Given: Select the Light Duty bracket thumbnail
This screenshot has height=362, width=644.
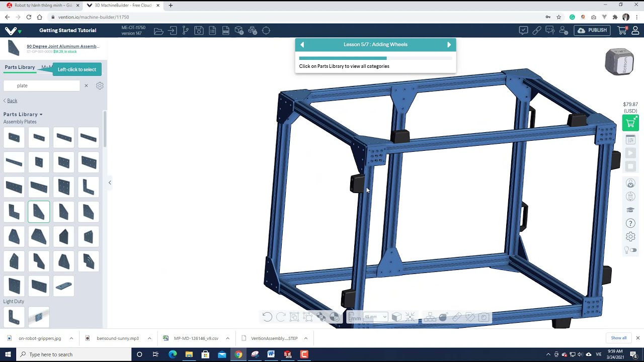Looking at the screenshot, I should [14, 317].
